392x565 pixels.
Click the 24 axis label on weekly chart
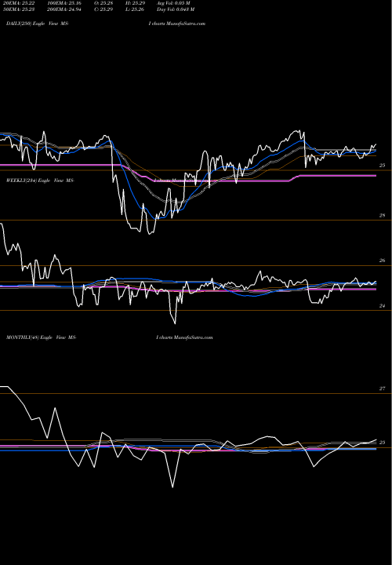pos(383,306)
